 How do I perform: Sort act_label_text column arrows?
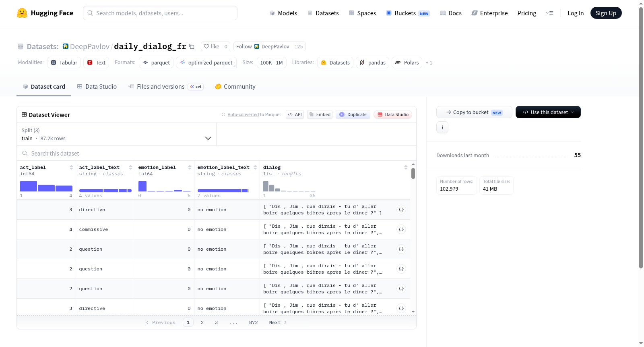coord(130,167)
